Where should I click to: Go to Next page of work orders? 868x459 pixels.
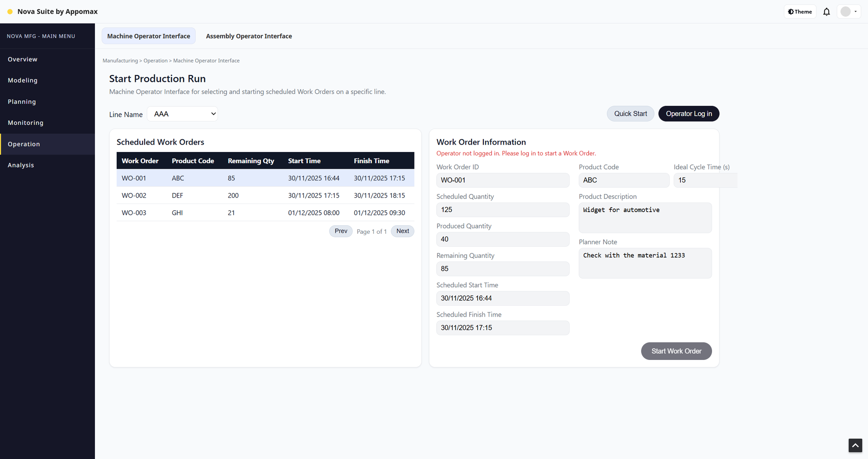402,231
